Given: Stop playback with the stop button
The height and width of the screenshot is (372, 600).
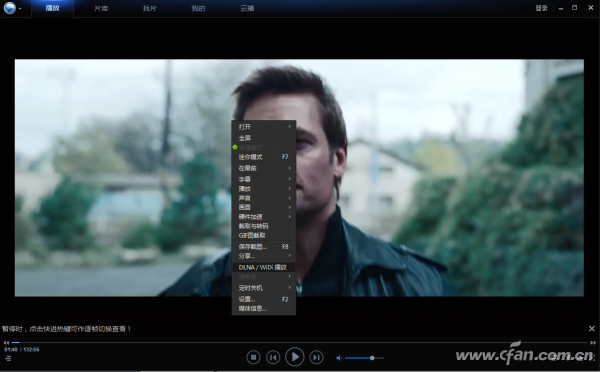Looking at the screenshot, I should (253, 357).
